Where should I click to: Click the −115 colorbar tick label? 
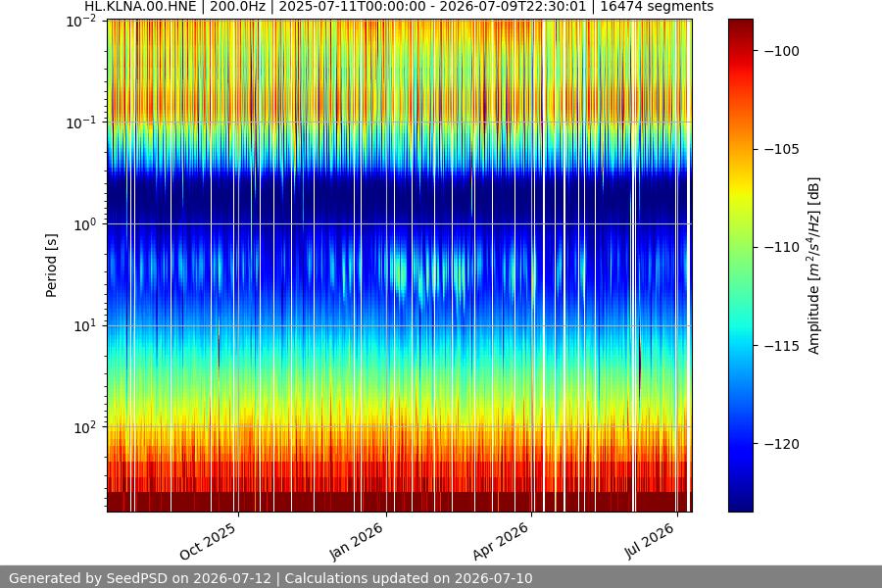coord(782,346)
